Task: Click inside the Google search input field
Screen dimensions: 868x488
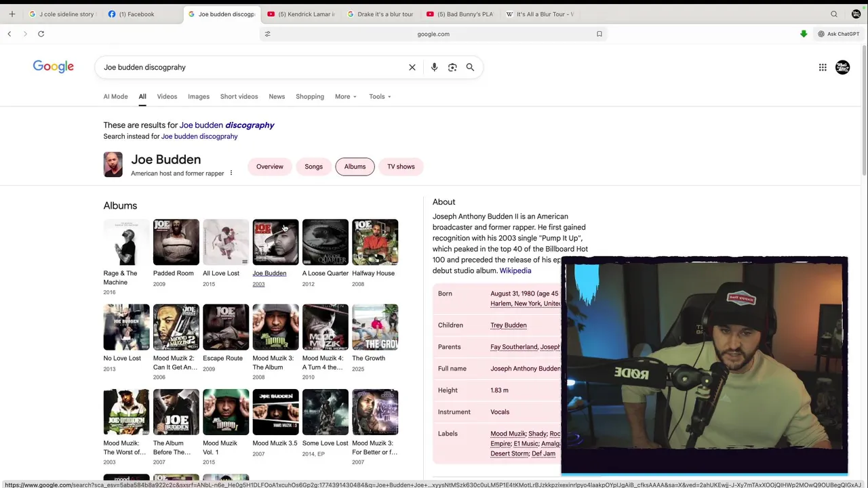Action: tap(251, 67)
